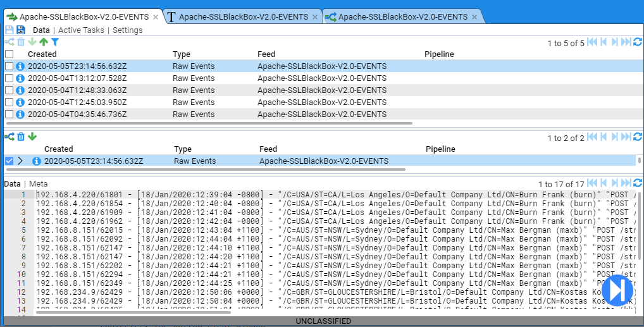Screen dimensions: 644x327
Task: Open the Settings tab
Action: tap(127, 30)
